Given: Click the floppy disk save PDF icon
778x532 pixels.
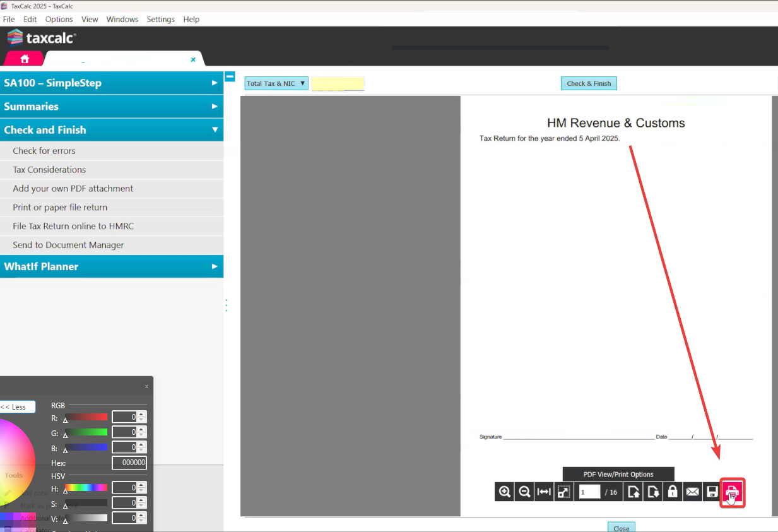Looking at the screenshot, I should tap(712, 492).
